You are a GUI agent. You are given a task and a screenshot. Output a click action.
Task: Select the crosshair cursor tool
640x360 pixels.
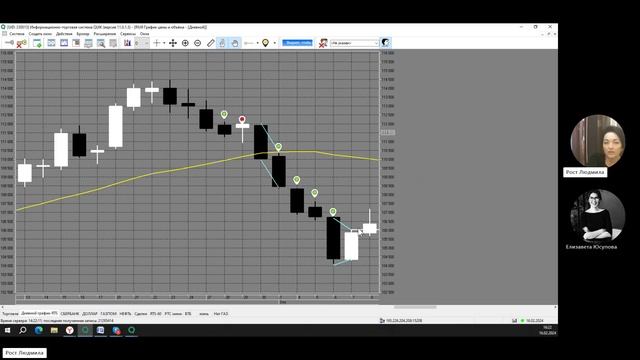(x=157, y=43)
